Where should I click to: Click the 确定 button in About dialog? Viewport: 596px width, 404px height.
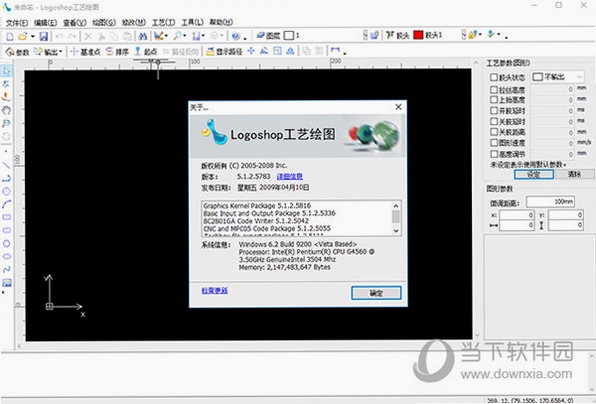376,293
